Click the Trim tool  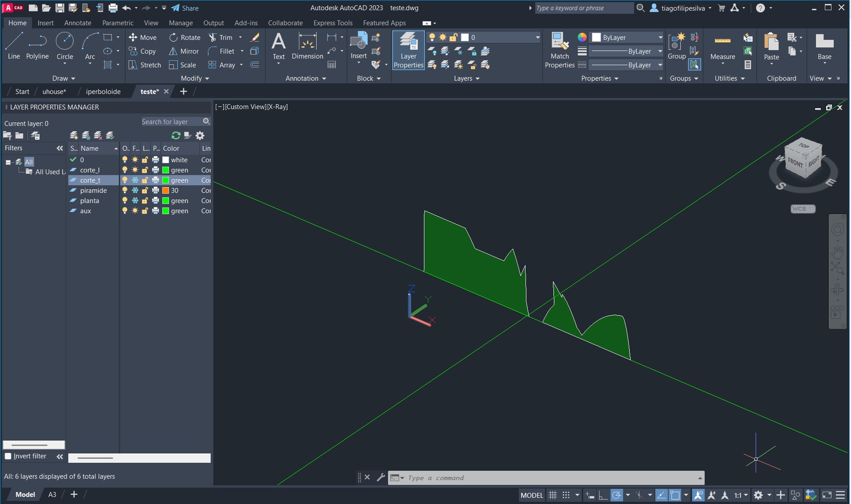[220, 38]
